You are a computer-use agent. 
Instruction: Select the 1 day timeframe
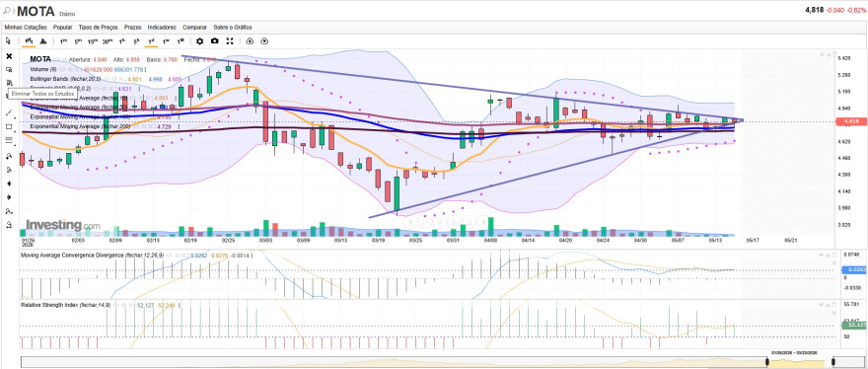pyautogui.click(x=151, y=41)
